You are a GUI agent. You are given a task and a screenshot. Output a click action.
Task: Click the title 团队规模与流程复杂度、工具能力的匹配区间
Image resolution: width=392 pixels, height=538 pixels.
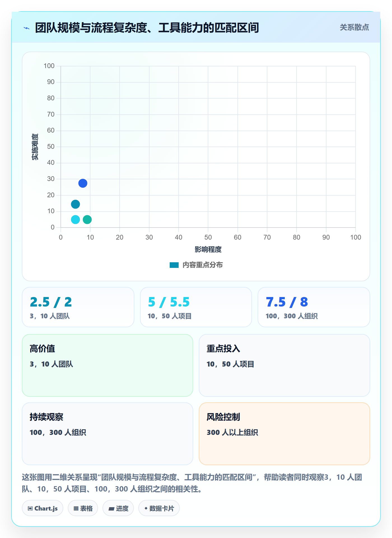coord(147,28)
